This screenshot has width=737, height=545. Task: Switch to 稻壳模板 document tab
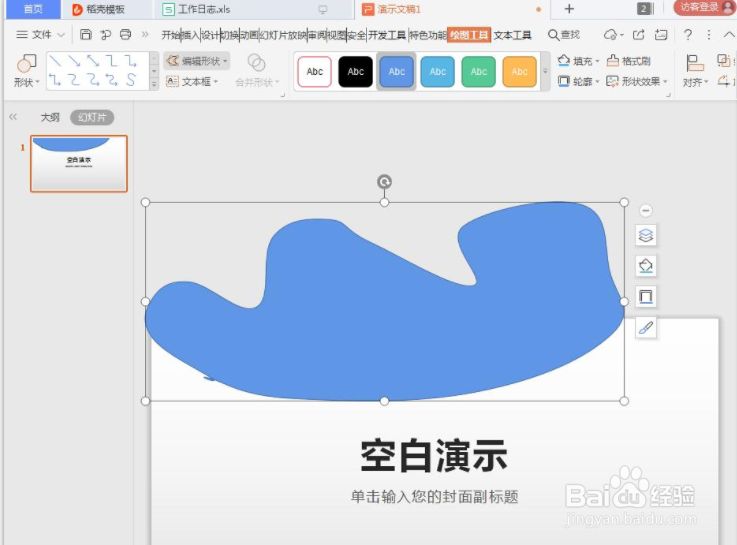[x=106, y=9]
